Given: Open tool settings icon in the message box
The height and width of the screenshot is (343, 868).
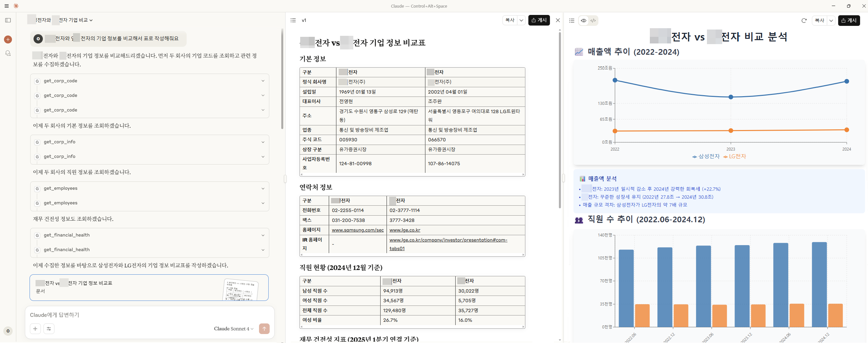Looking at the screenshot, I should [x=49, y=329].
